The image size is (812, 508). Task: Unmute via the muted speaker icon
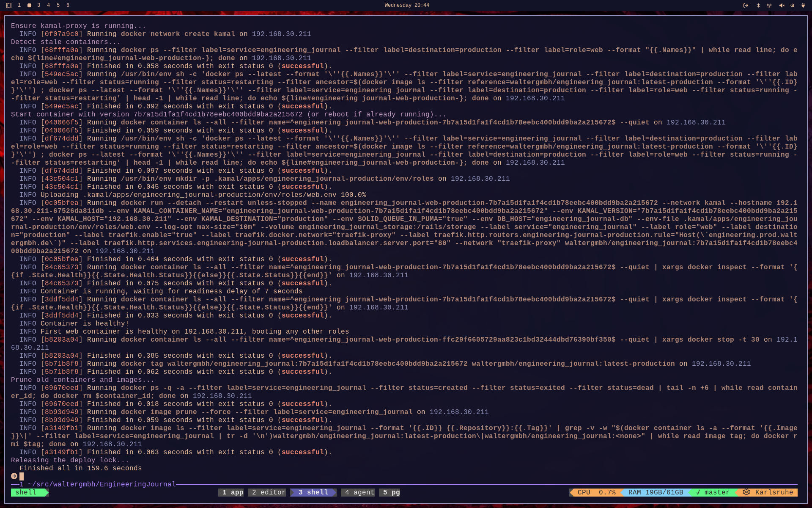[782, 6]
